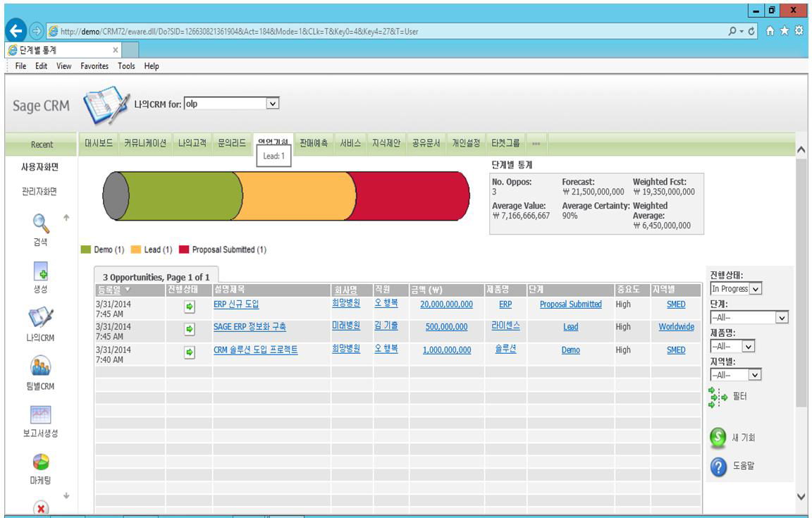Open the Recent button
812x518 pixels.
pos(42,144)
